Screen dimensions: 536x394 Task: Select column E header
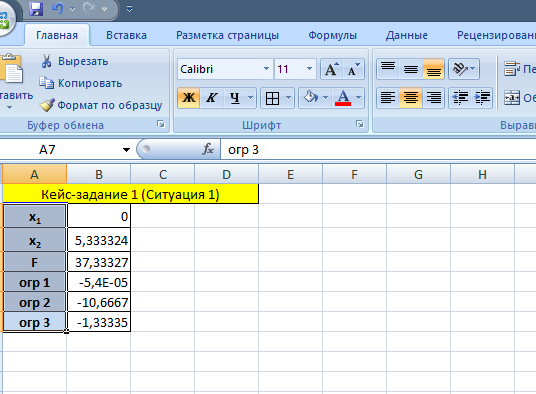(x=290, y=175)
